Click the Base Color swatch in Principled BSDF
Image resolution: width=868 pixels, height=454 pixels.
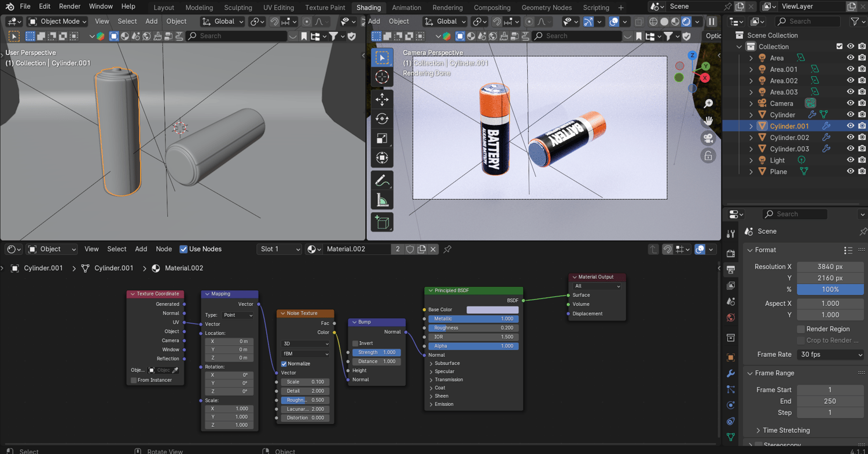[492, 310]
